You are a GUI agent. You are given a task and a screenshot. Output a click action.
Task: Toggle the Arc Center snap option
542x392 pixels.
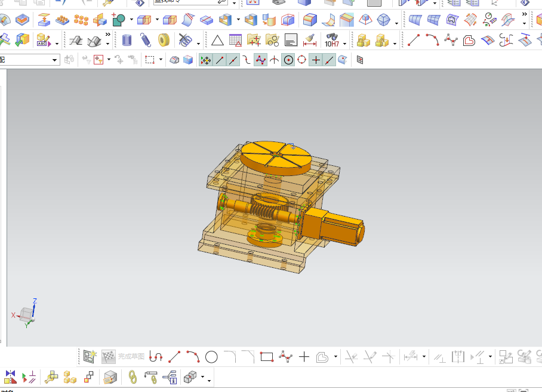pyautogui.click(x=288, y=60)
